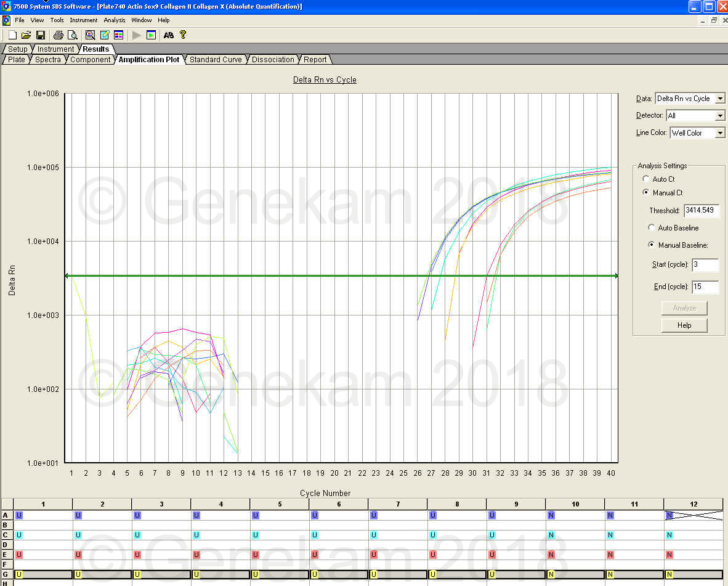The width and height of the screenshot is (728, 586).
Task: Switch to the Dissociation tab
Action: point(273,60)
